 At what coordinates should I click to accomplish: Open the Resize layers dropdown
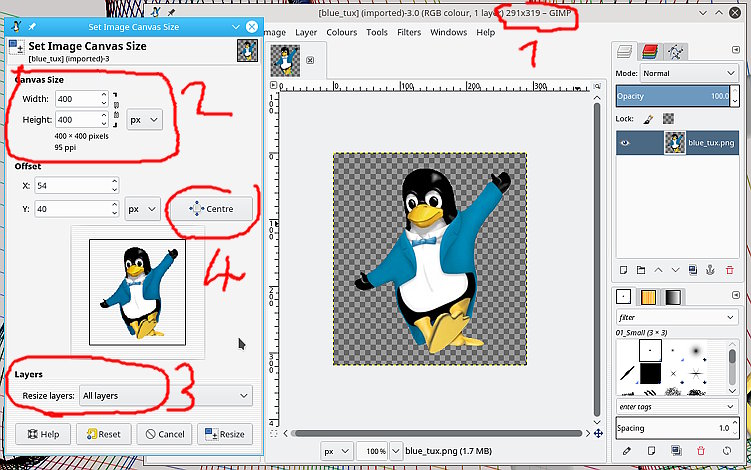coord(165,396)
